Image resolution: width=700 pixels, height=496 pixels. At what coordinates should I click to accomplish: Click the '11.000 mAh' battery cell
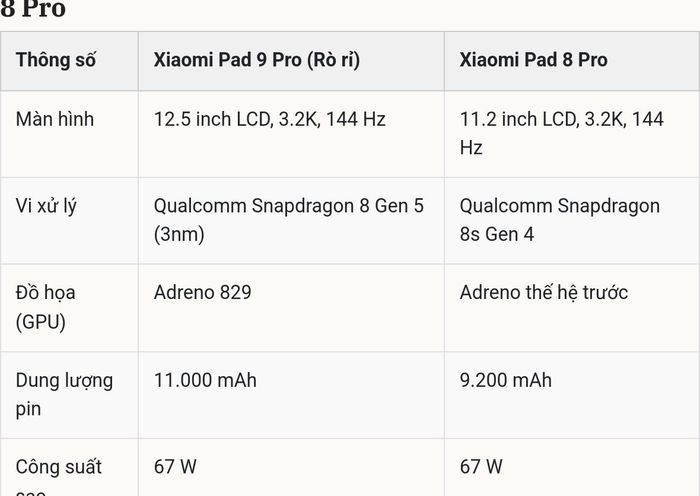205,380
